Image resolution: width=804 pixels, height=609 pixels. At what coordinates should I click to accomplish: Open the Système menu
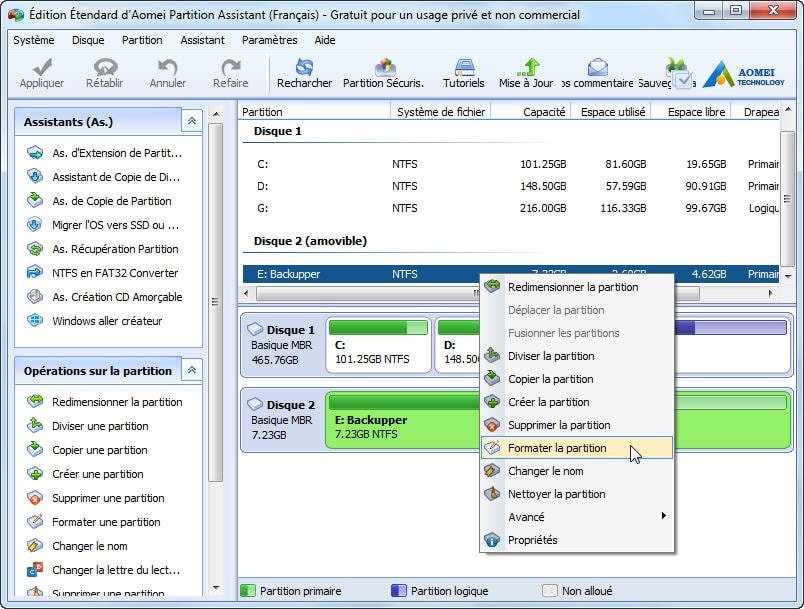(34, 40)
